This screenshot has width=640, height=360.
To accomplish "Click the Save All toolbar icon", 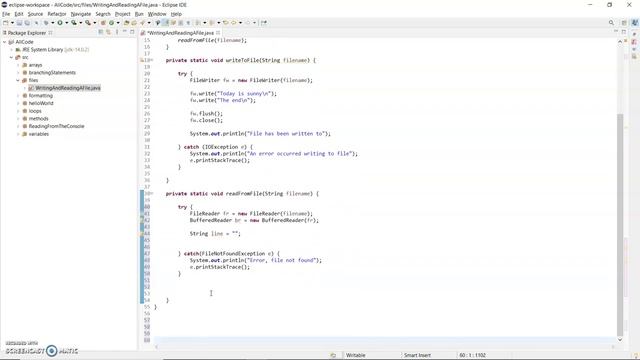I will (27, 23).
